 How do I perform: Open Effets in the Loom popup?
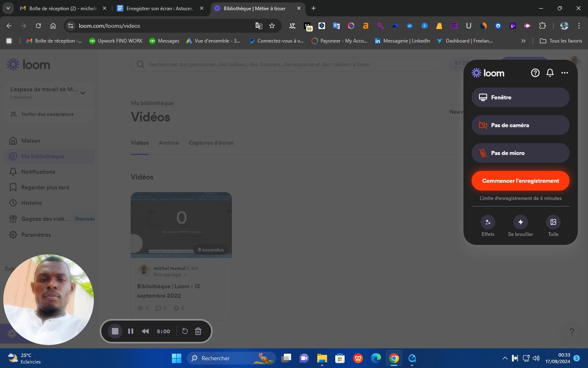488,226
